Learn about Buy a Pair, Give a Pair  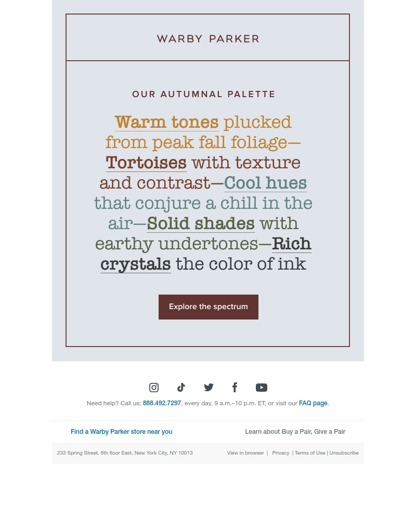pos(295,432)
